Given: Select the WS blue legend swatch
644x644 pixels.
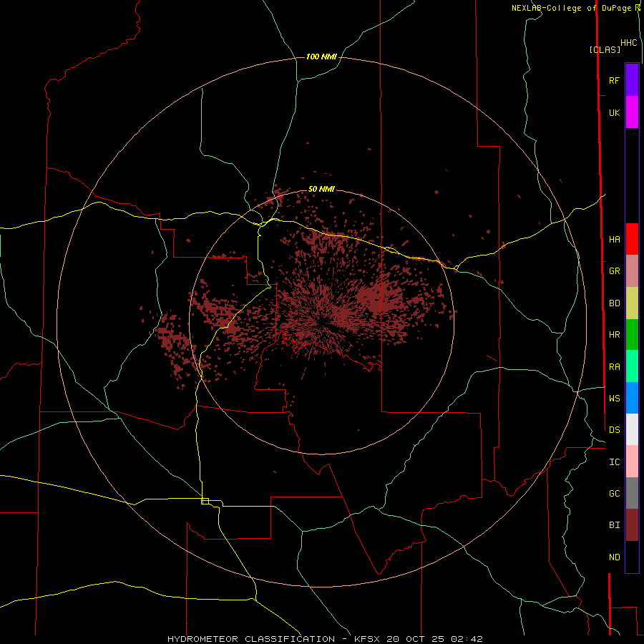Looking at the screenshot, I should click(x=632, y=398).
